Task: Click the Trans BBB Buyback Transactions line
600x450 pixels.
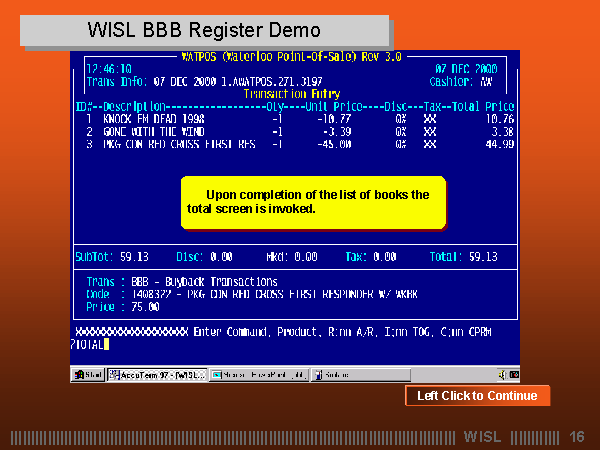Action: coord(182,282)
